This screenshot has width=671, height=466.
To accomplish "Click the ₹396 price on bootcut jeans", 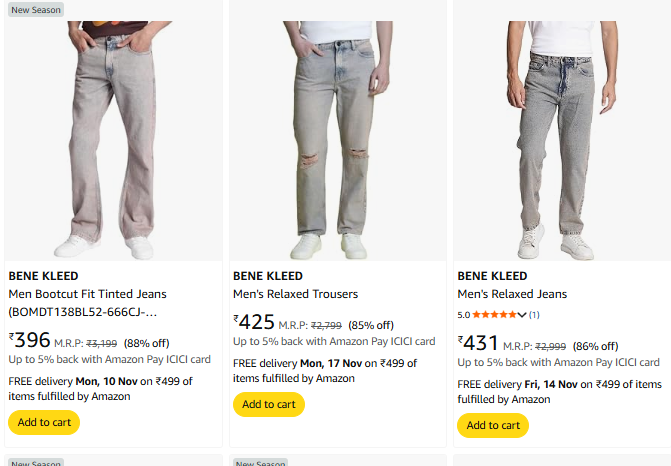I will coord(30,340).
